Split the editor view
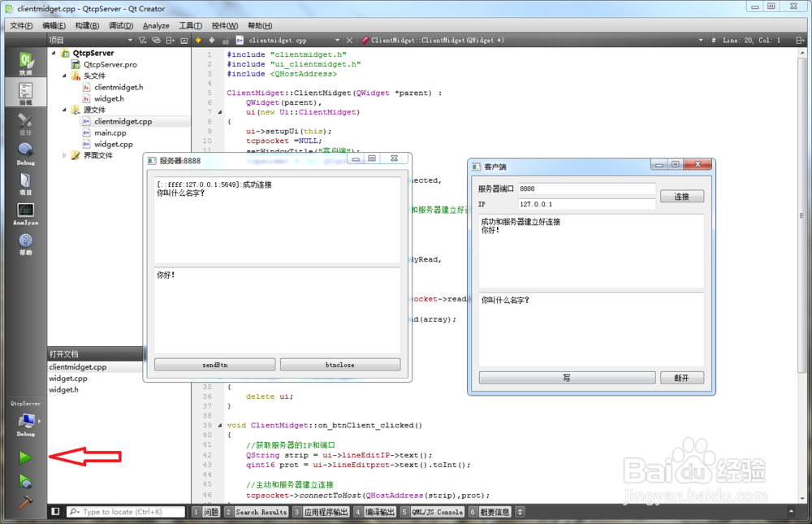This screenshot has width=812, height=524. [800, 41]
